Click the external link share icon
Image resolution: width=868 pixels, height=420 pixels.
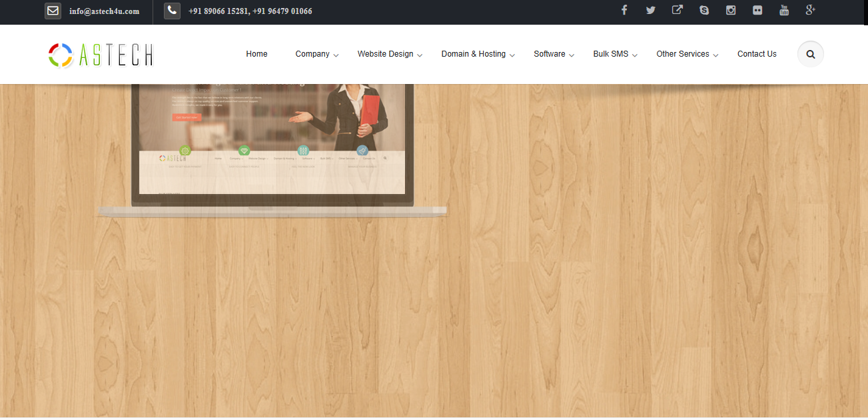pos(677,10)
